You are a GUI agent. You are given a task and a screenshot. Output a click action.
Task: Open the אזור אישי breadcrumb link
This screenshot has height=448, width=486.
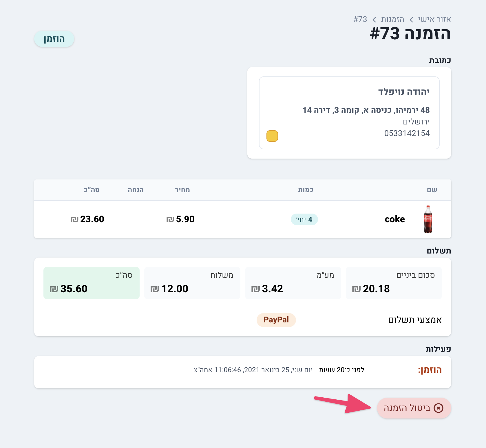tap(434, 19)
